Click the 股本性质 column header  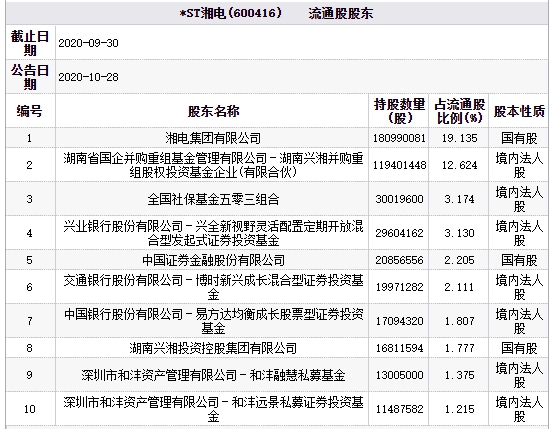coord(519,111)
